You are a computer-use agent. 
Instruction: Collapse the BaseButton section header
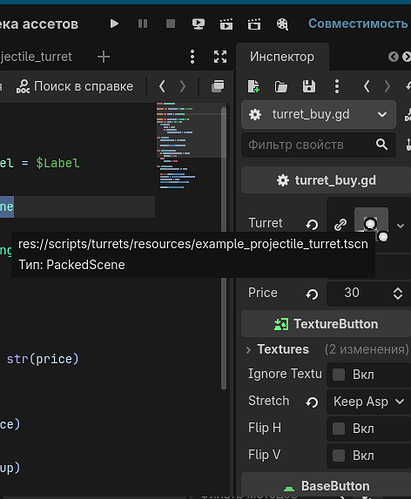pyautogui.click(x=326, y=485)
